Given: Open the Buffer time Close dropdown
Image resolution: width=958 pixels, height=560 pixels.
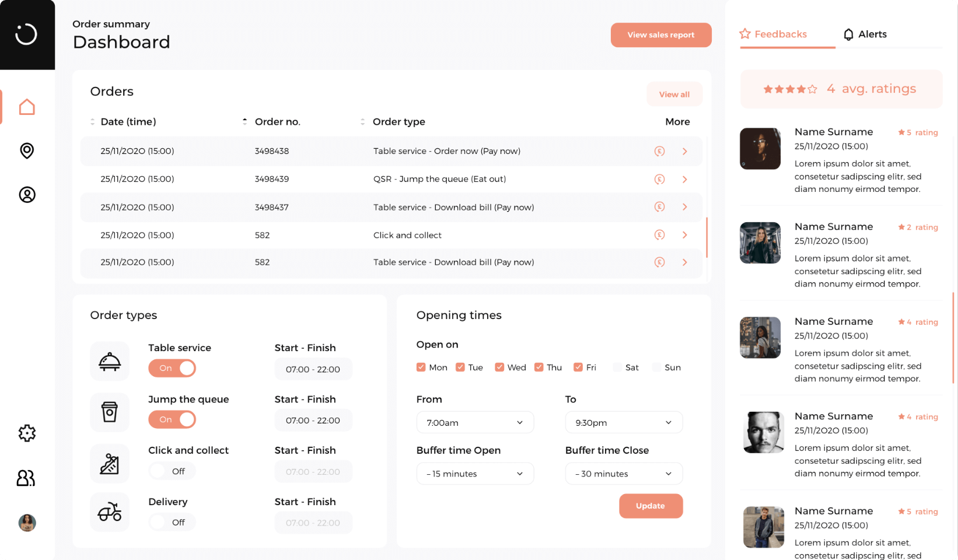Looking at the screenshot, I should click(623, 473).
